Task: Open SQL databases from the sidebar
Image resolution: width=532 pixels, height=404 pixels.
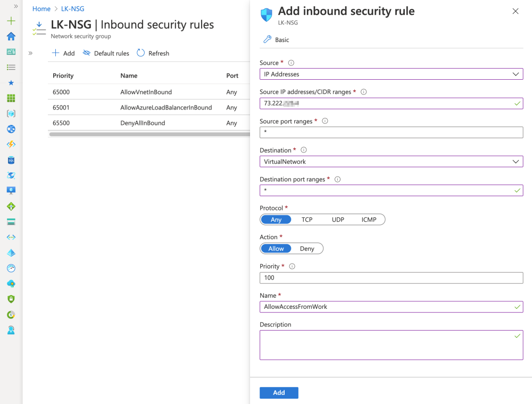Action: 11,160
